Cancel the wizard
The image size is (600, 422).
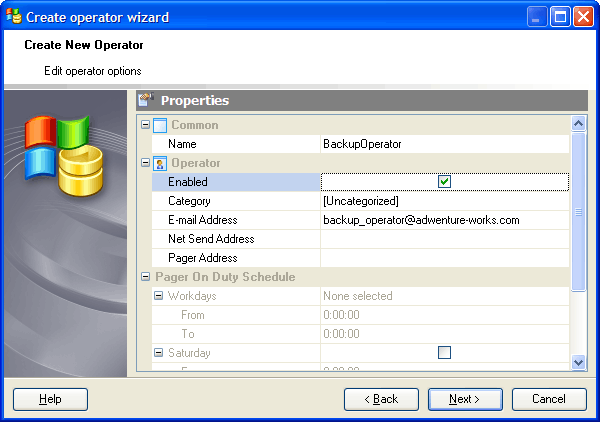click(549, 399)
